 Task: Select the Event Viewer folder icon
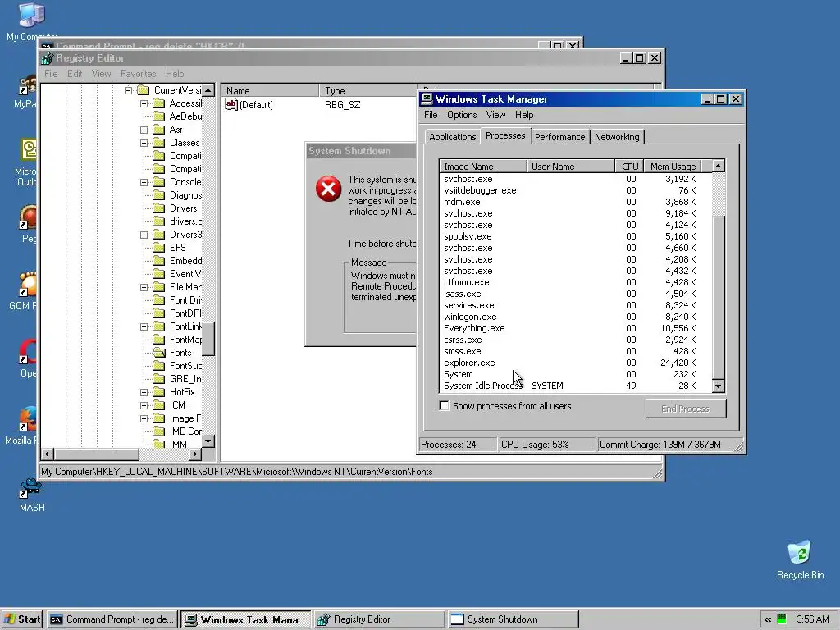tap(158, 274)
